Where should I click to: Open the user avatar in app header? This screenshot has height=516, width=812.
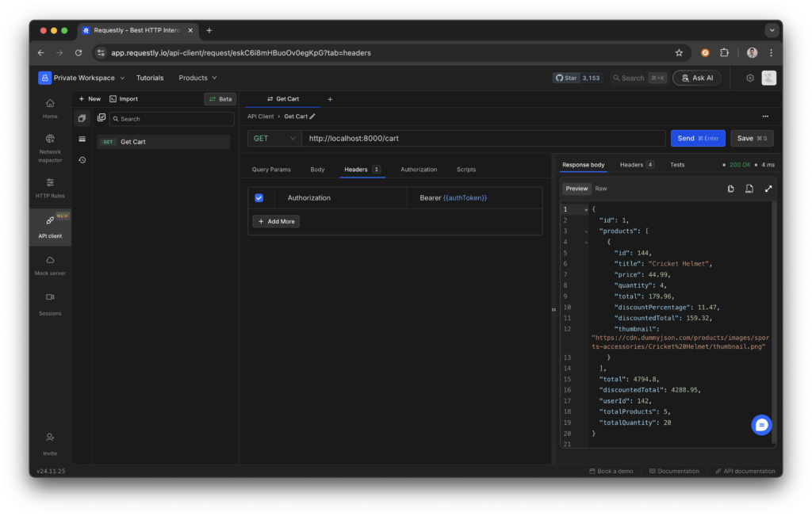coord(768,78)
